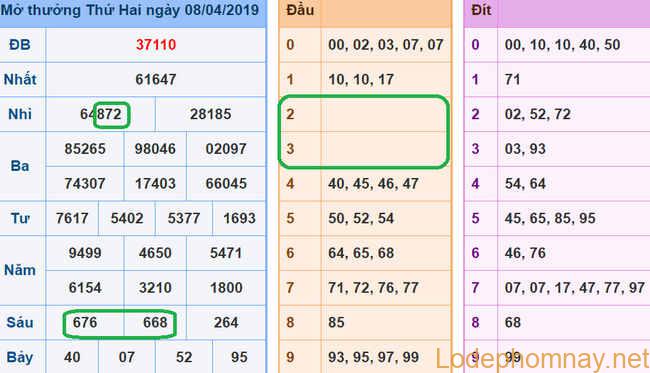Click Đầu values '50, 52, 54'

tap(361, 218)
